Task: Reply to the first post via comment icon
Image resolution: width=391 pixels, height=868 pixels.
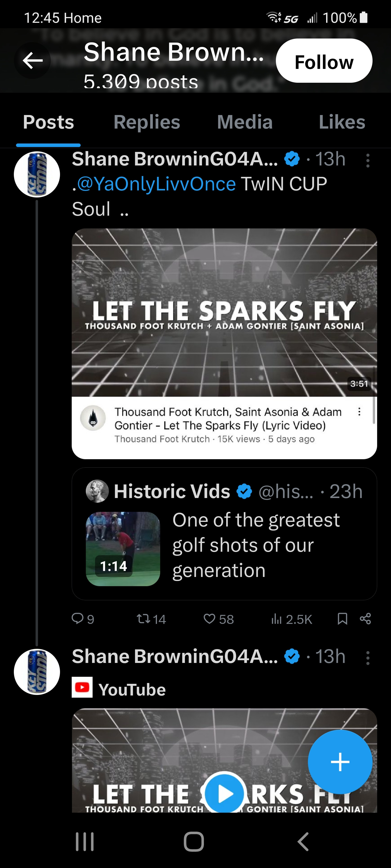Action: [78, 619]
